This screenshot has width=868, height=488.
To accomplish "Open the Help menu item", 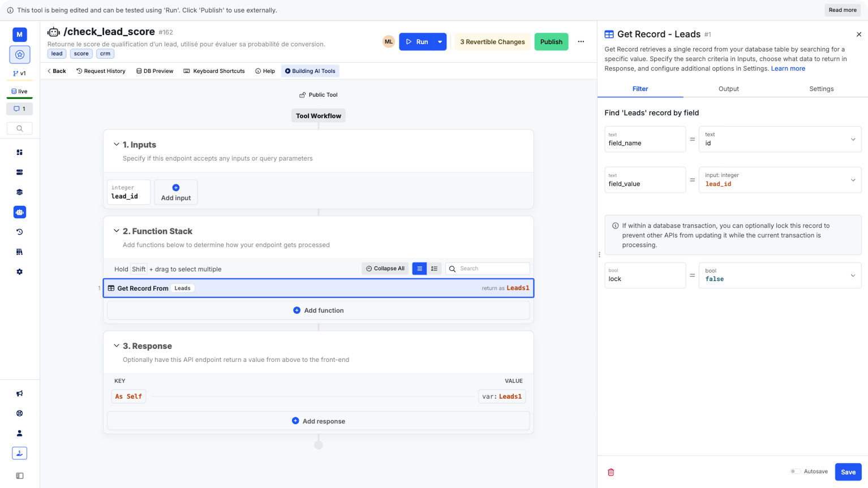I will pyautogui.click(x=265, y=71).
